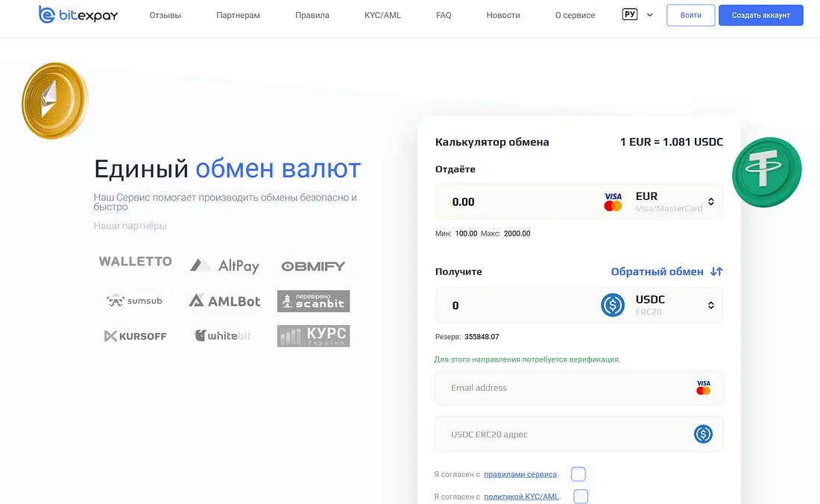Open the AltPay partner logo

coord(224,265)
